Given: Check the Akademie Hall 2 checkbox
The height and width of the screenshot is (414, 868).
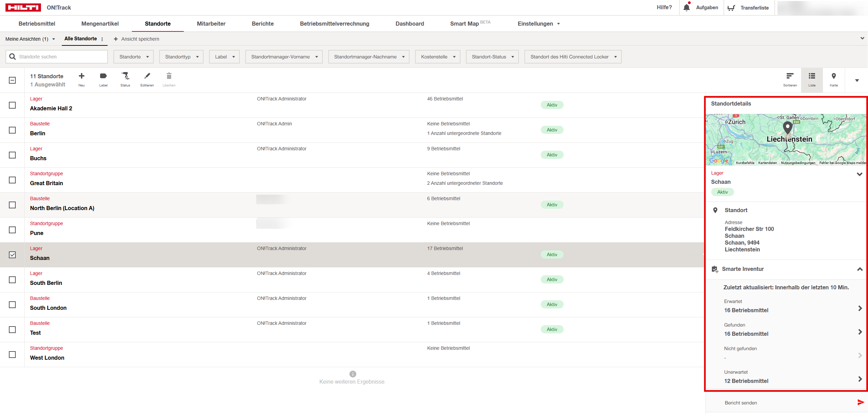Looking at the screenshot, I should click(x=12, y=105).
